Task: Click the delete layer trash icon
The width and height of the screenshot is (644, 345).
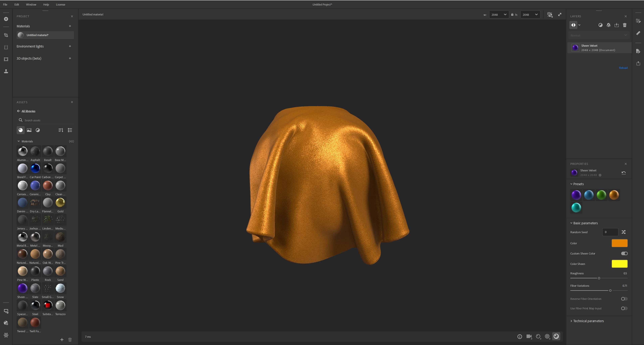Action: 625,25
